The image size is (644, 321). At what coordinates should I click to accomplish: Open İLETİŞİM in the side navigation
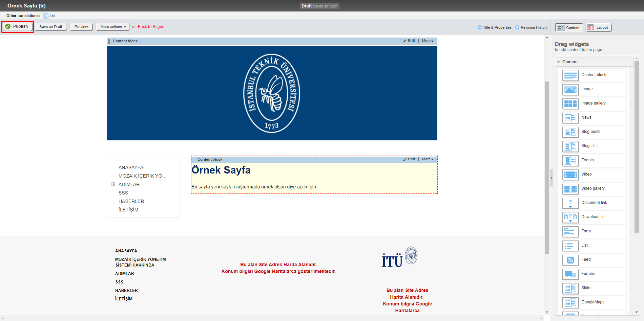coord(128,210)
